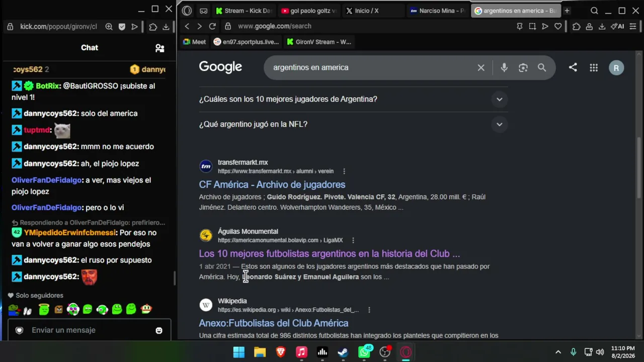644x362 pixels.
Task: Show hidden system tray icons chevron
Action: coord(558,352)
